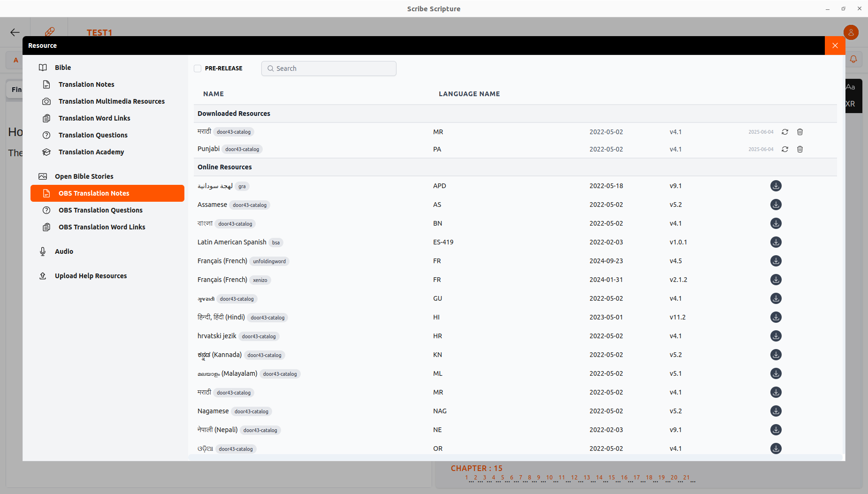Click the chain link icon beside TEST1
The image size is (868, 494).
coord(49,32)
